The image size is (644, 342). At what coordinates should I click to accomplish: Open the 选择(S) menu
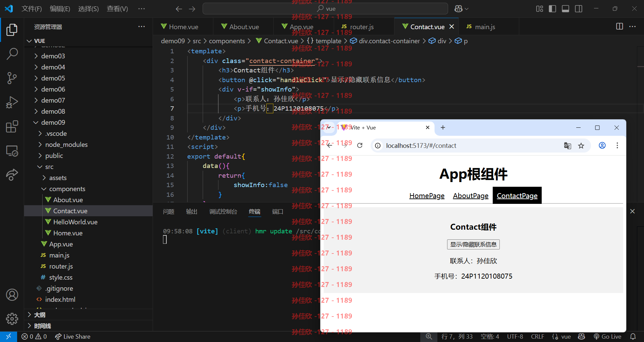click(89, 9)
